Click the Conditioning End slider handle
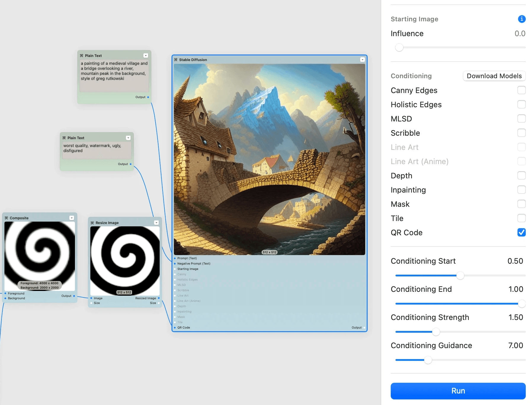 coord(522,304)
